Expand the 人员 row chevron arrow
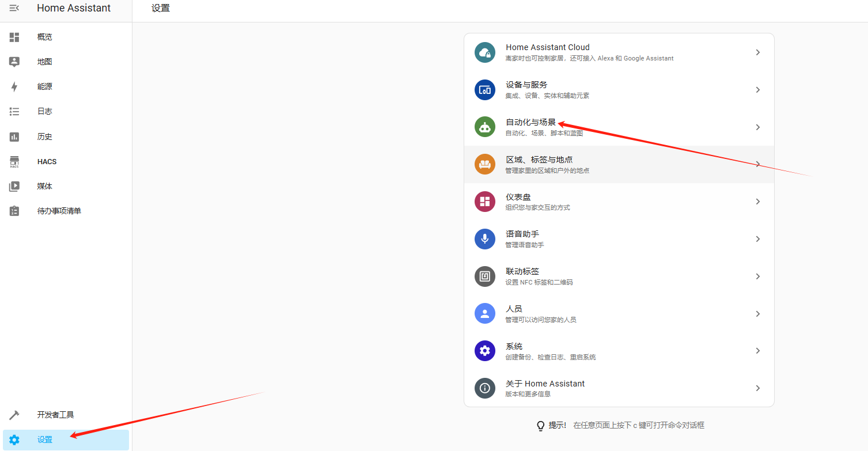The height and width of the screenshot is (451, 868). (757, 314)
